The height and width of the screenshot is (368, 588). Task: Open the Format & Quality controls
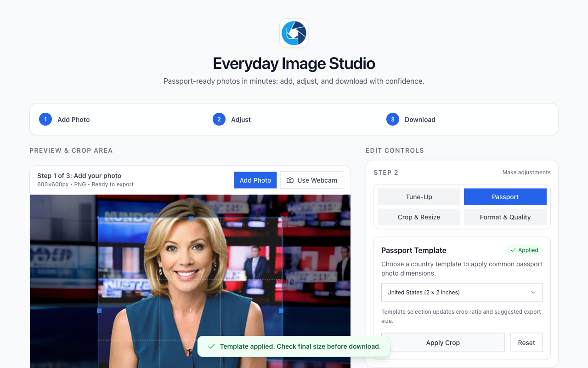[505, 217]
